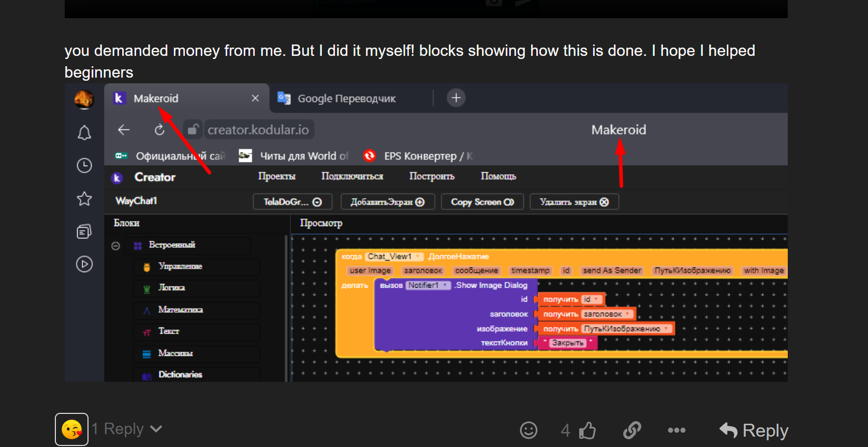Screen dimensions: 868x447
Task: Select the Логика blocks category
Action: tap(171, 288)
